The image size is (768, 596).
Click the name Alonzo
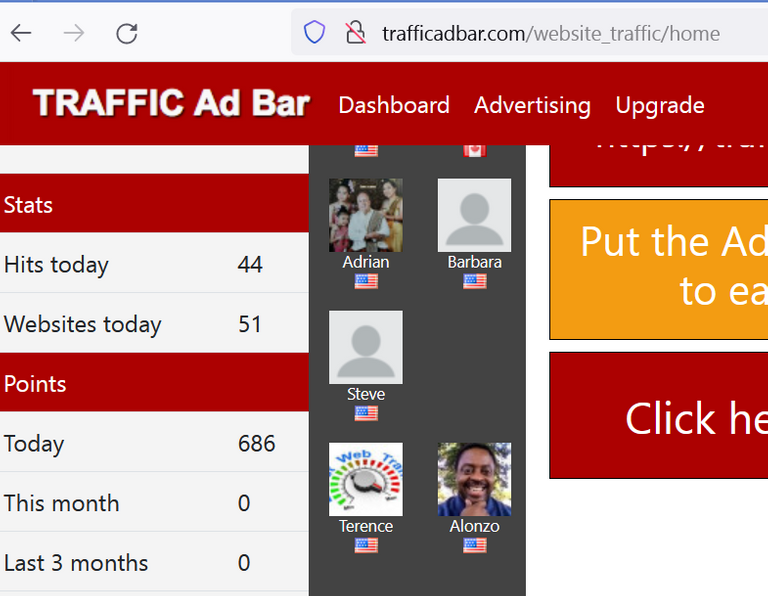point(475,526)
